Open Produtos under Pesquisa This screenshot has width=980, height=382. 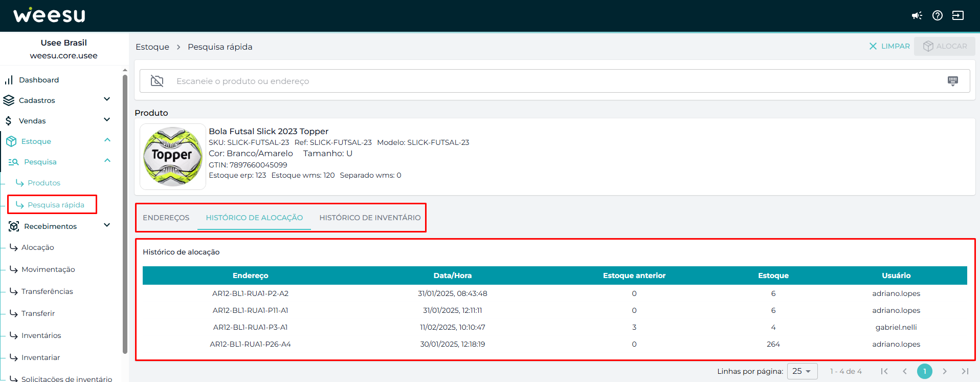pos(44,183)
